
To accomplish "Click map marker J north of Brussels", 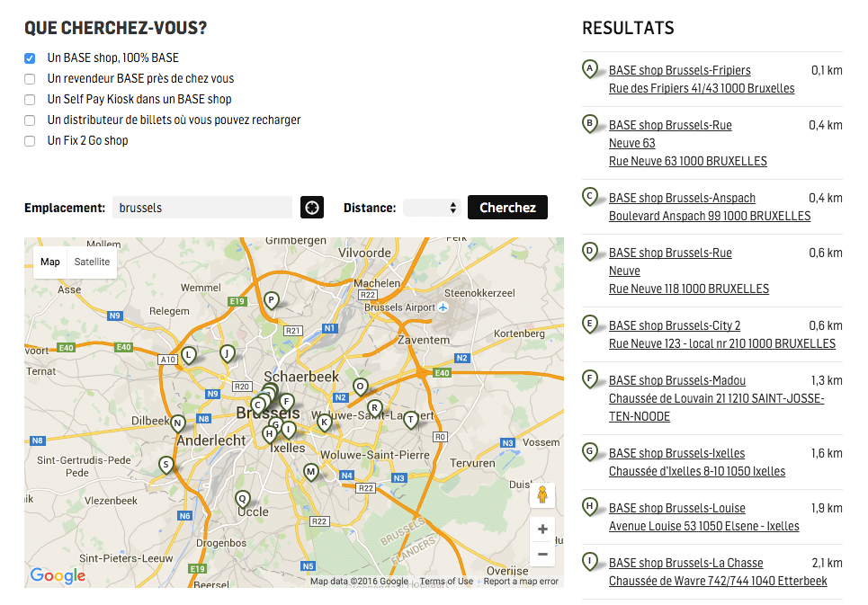I will (227, 353).
